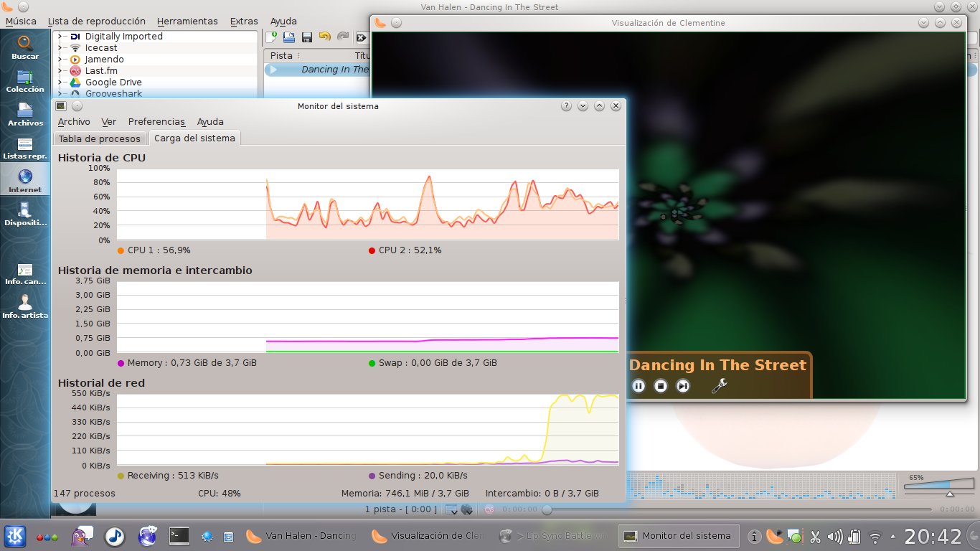Select the Carga del sistema tab
Viewport: 980px width, 551px height.
pyautogui.click(x=194, y=138)
